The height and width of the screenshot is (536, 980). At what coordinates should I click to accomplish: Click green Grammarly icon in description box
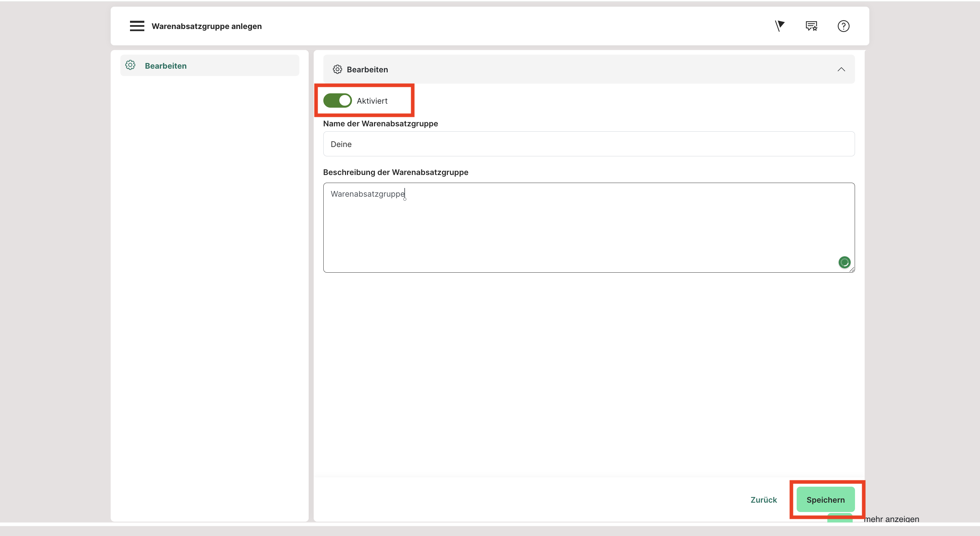point(844,262)
